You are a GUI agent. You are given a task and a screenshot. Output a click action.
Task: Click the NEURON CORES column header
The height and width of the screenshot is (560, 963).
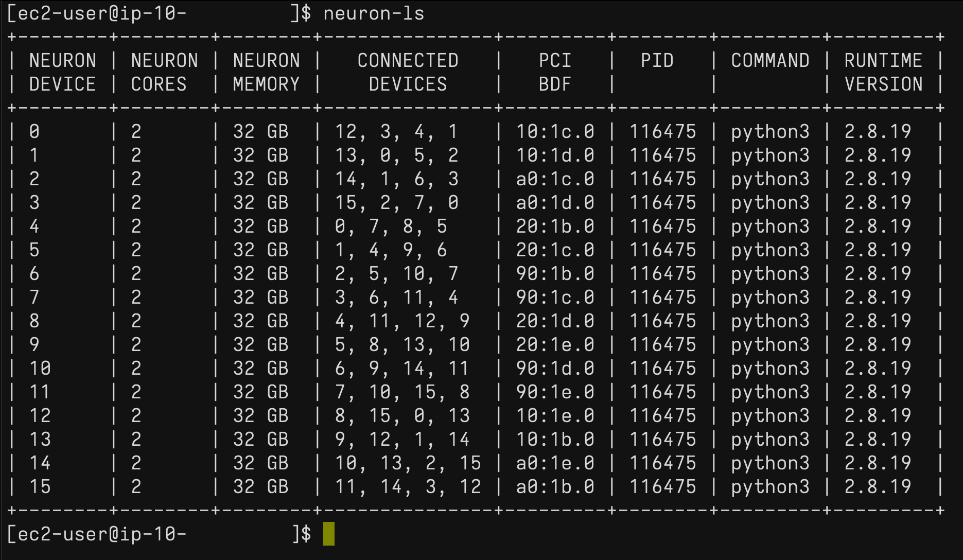[x=163, y=72]
